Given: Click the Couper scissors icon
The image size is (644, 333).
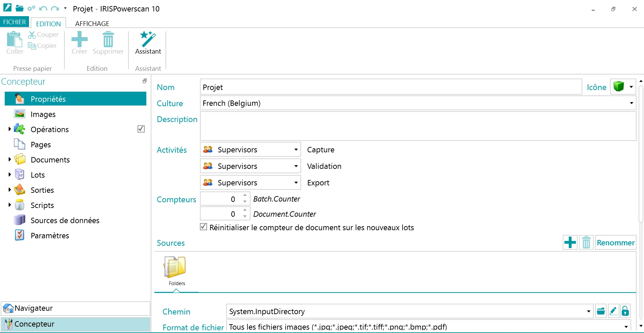Looking at the screenshot, I should pyautogui.click(x=32, y=35).
